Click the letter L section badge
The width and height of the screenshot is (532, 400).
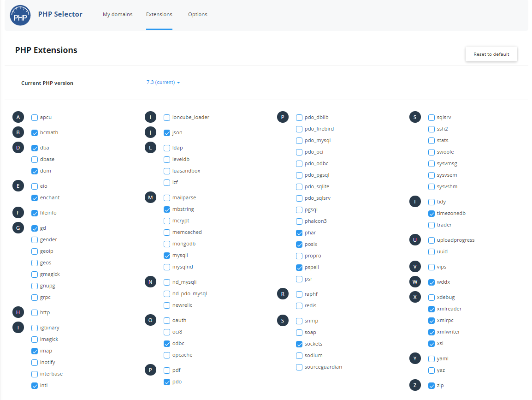(151, 148)
